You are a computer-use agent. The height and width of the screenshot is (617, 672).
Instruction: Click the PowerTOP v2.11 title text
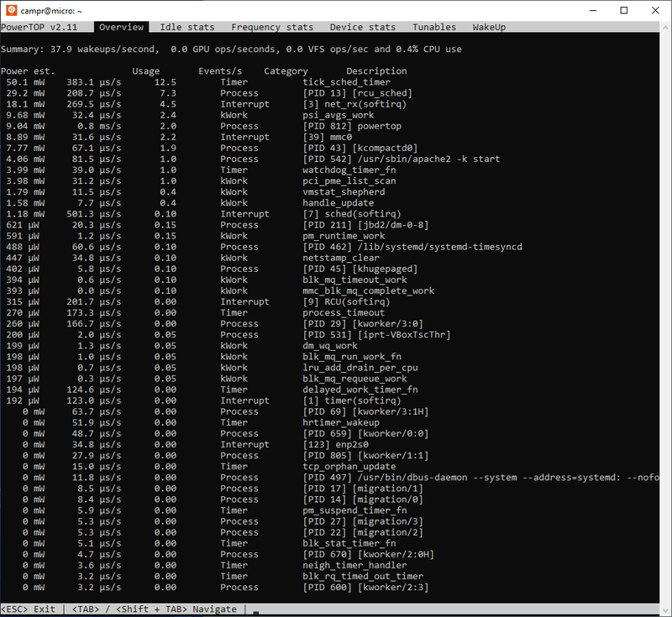(39, 27)
